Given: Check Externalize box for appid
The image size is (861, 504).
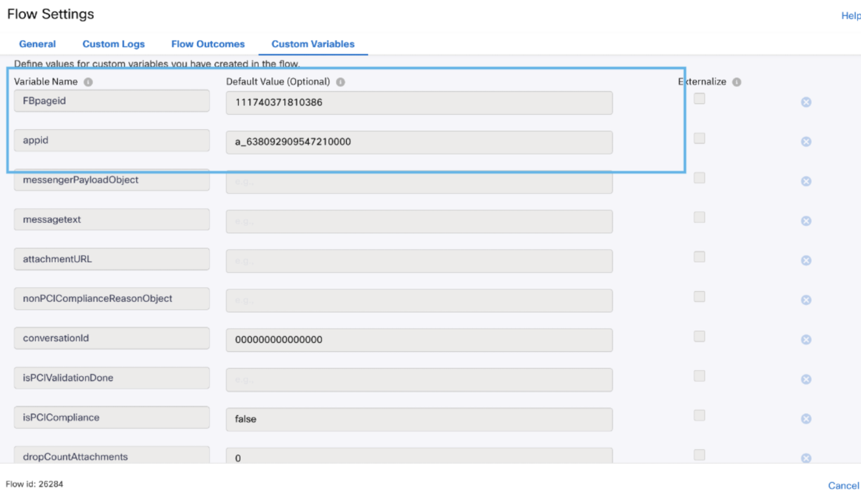Looking at the screenshot, I should tap(699, 138).
